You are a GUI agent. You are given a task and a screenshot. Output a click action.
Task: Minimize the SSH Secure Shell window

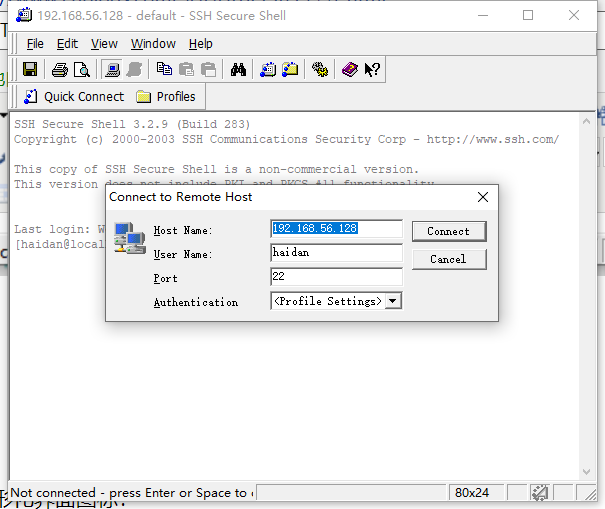tap(483, 15)
